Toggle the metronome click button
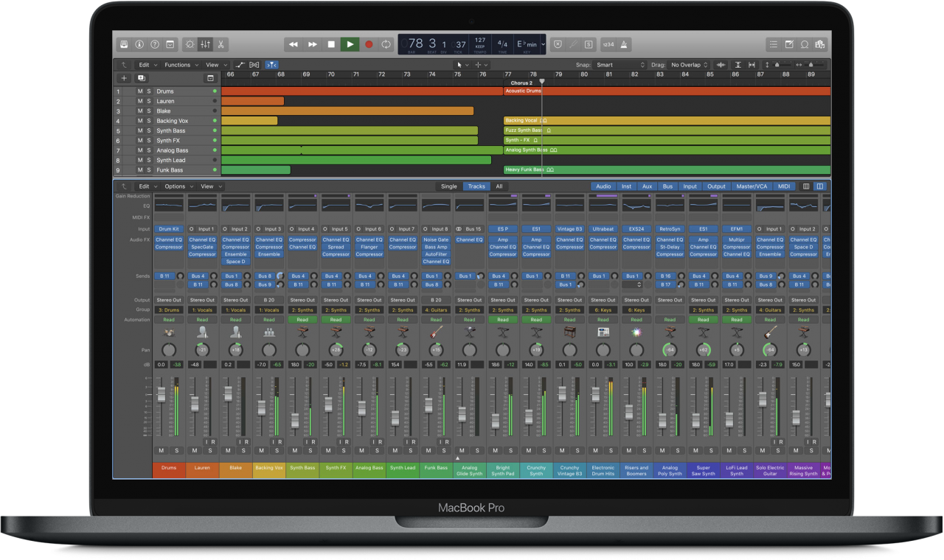944x560 pixels. coord(623,44)
